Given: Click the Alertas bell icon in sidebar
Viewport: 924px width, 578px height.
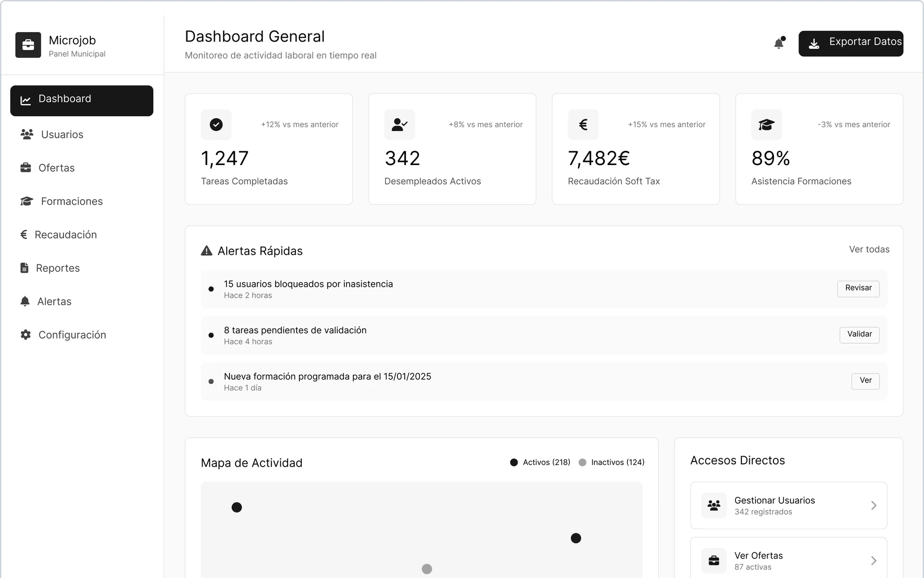Looking at the screenshot, I should [x=25, y=301].
